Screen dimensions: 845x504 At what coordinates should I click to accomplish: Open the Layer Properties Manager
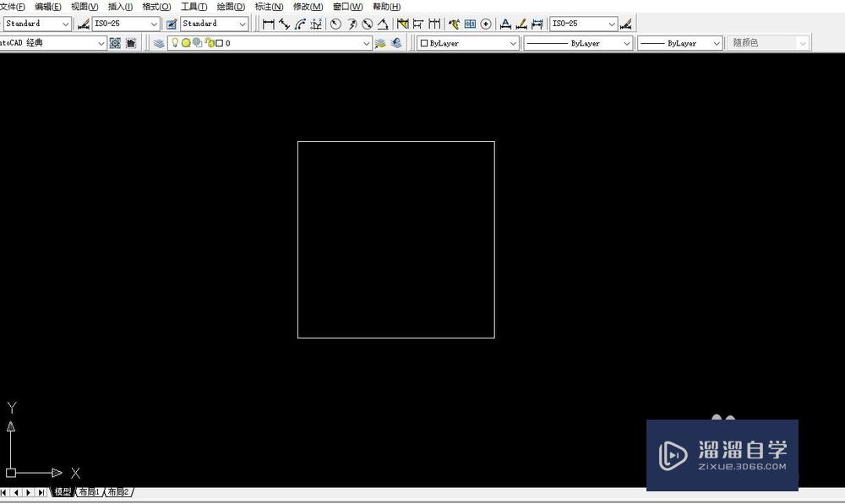[158, 43]
